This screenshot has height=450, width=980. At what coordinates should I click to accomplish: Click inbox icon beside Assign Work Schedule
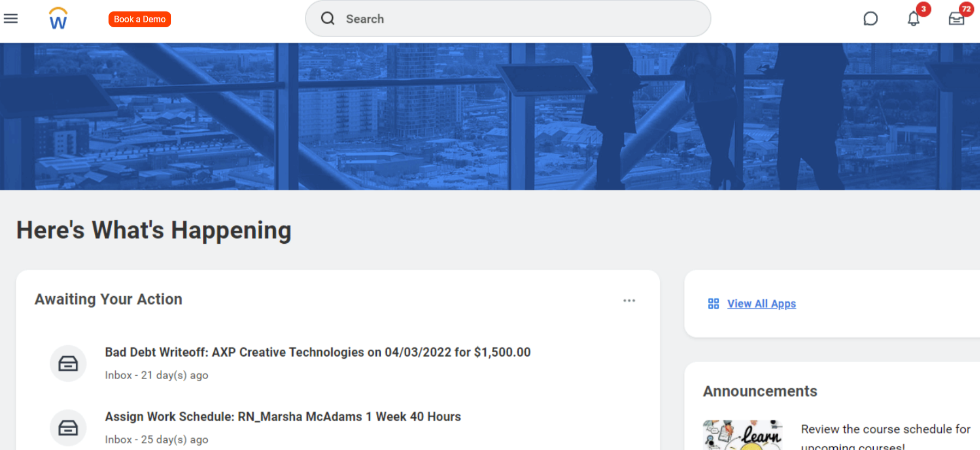coord(68,428)
